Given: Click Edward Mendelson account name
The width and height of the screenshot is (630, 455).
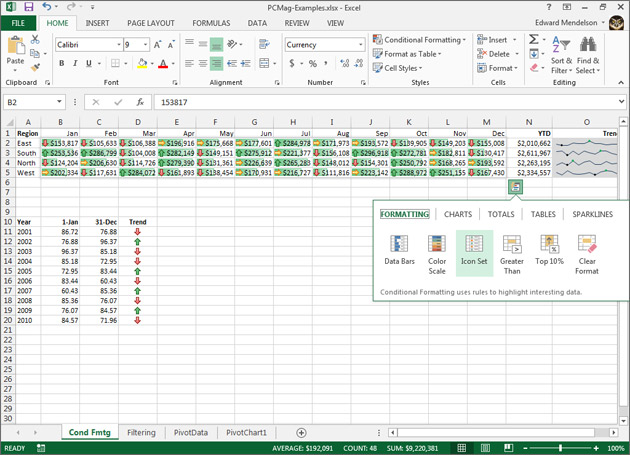Looking at the screenshot, I should pos(566,23).
